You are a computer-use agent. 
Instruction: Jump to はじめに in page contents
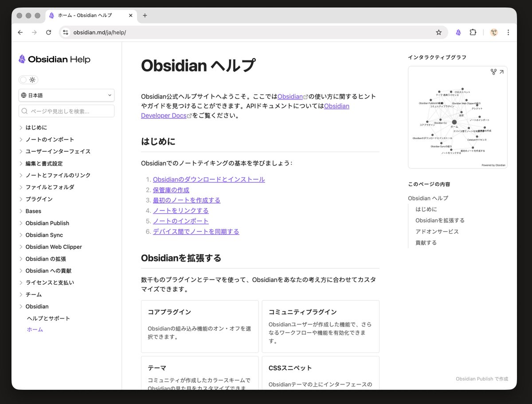(x=426, y=209)
